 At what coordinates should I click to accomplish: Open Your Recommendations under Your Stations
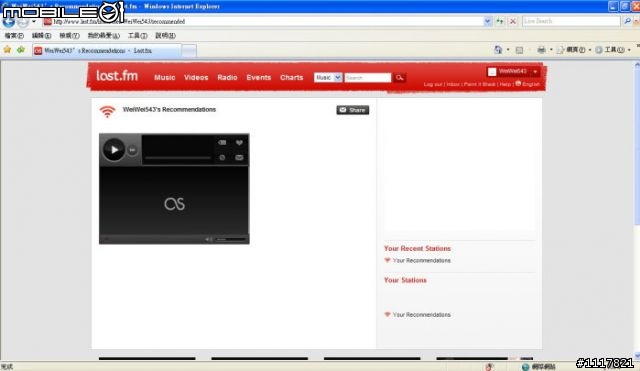click(422, 315)
